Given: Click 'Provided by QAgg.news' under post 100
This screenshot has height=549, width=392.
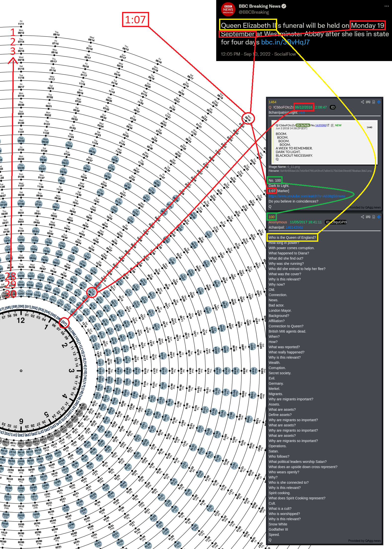Looking at the screenshot, I should coord(364,541).
